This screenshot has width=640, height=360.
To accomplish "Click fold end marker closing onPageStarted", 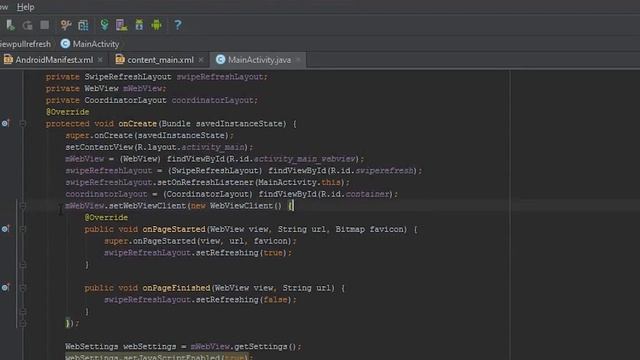I will [x=23, y=265].
